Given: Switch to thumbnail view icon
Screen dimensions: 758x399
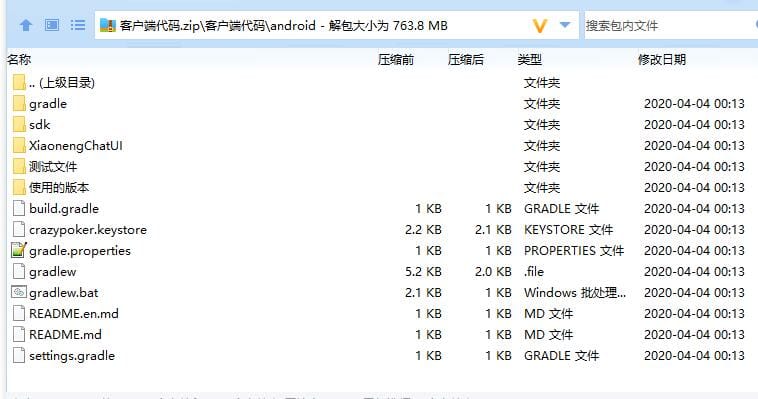Looking at the screenshot, I should pos(52,25).
